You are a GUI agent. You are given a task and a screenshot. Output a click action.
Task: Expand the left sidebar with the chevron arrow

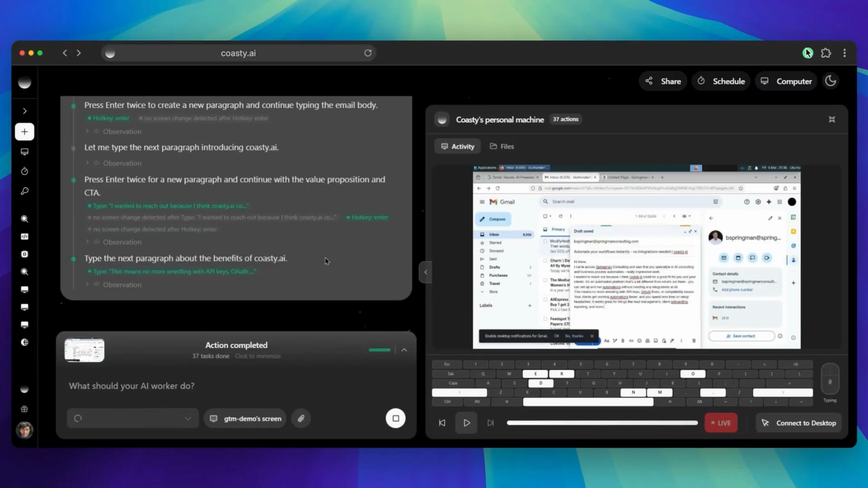pyautogui.click(x=24, y=111)
